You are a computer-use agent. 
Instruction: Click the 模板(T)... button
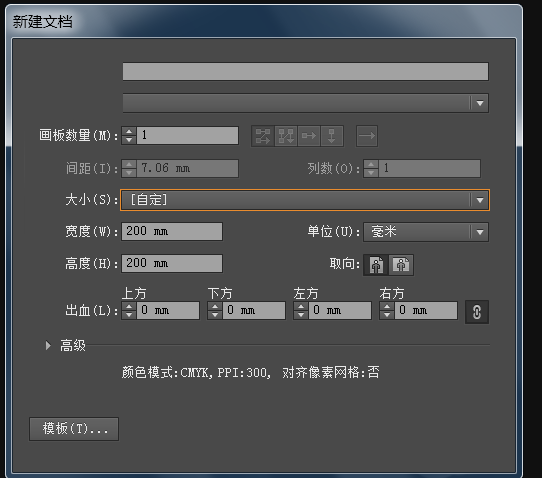(74, 429)
